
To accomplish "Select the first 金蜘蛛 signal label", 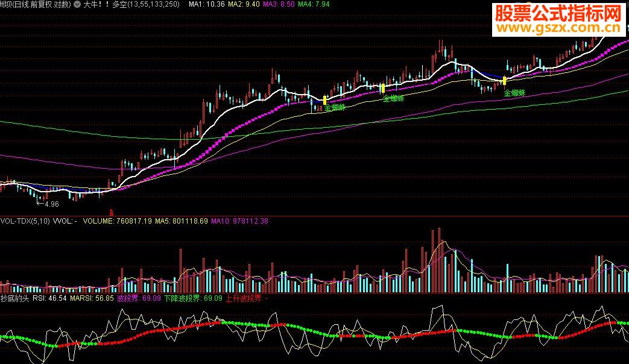I will tap(335, 107).
